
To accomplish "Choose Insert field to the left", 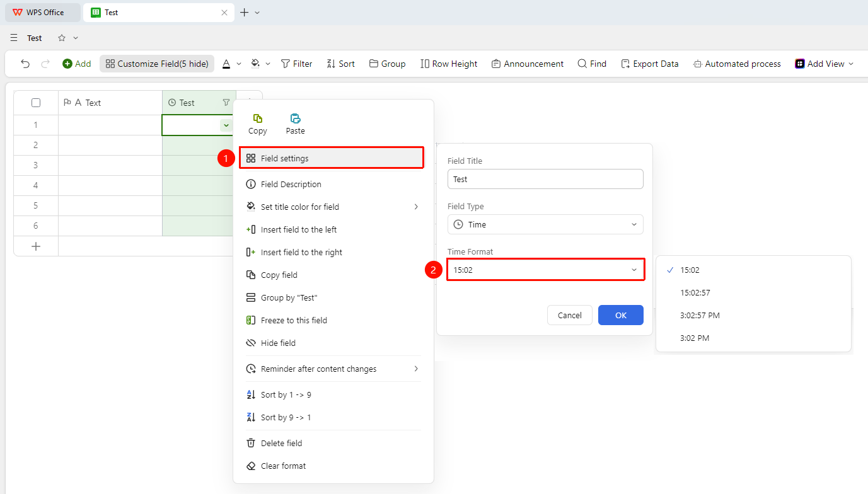I will click(x=333, y=229).
